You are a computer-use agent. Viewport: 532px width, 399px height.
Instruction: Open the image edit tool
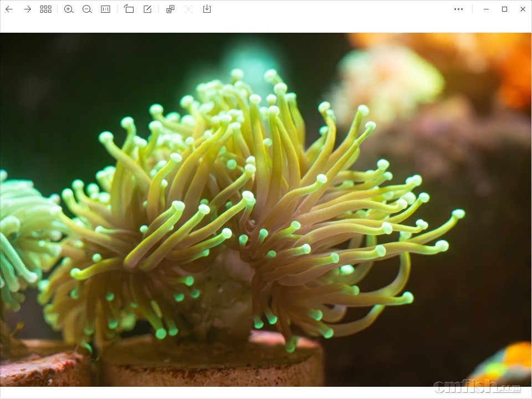pyautogui.click(x=147, y=9)
